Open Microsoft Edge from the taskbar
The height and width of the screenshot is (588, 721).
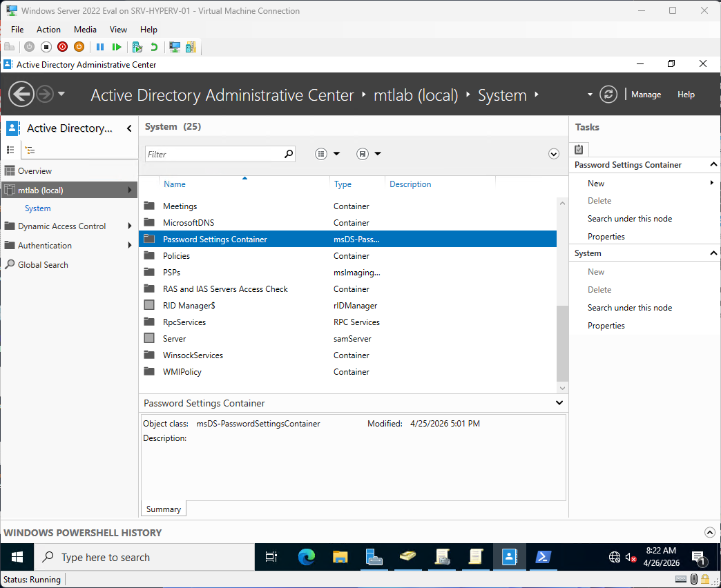click(x=306, y=557)
